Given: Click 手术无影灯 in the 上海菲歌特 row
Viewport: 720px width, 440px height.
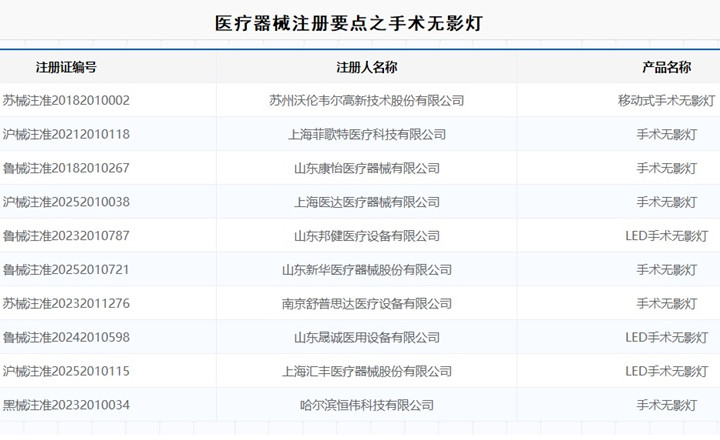Looking at the screenshot, I should [x=666, y=134].
